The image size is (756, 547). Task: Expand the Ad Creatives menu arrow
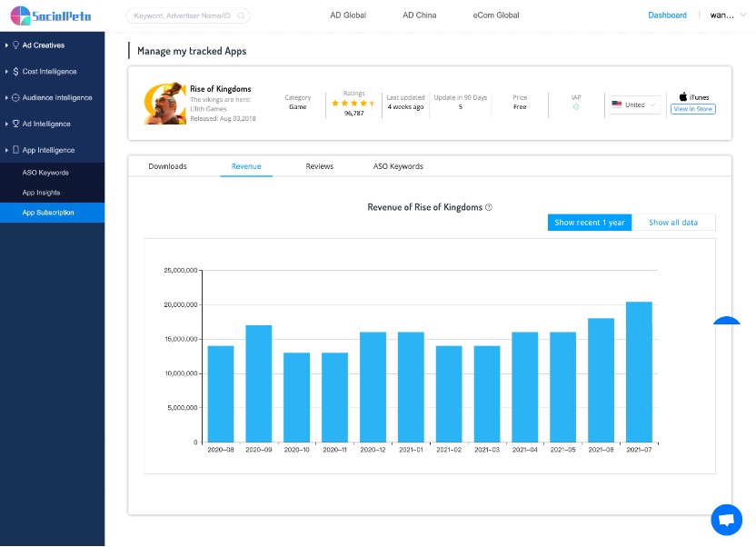pos(6,45)
